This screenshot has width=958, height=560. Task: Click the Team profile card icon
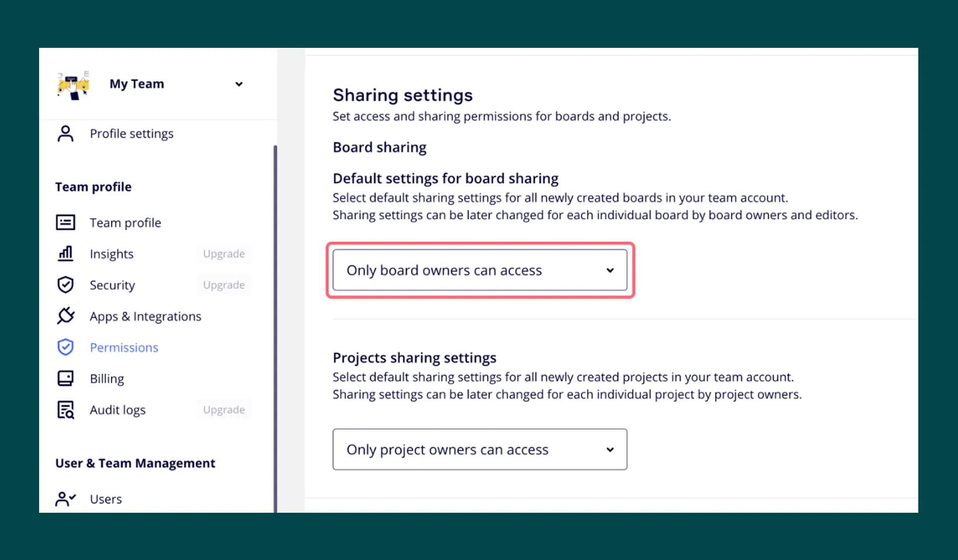tap(65, 223)
